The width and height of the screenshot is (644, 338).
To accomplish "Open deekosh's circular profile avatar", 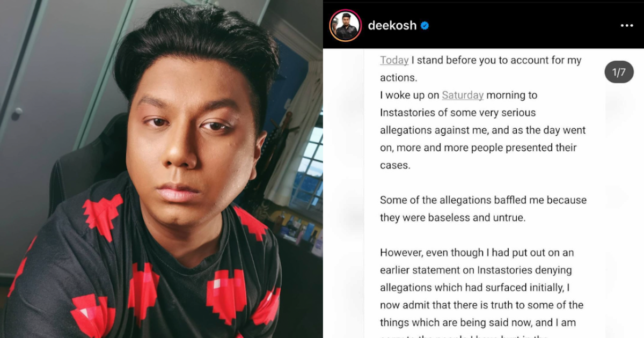I will [x=345, y=25].
